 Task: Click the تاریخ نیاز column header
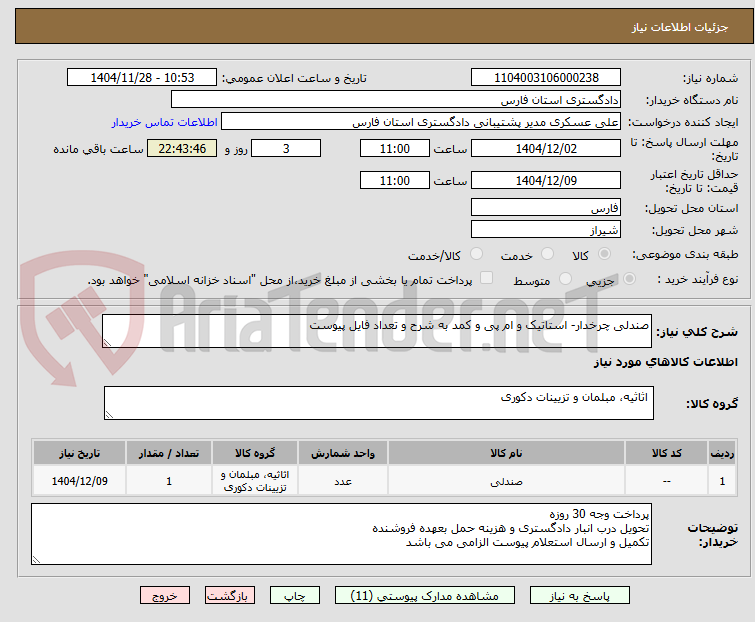click(x=79, y=453)
